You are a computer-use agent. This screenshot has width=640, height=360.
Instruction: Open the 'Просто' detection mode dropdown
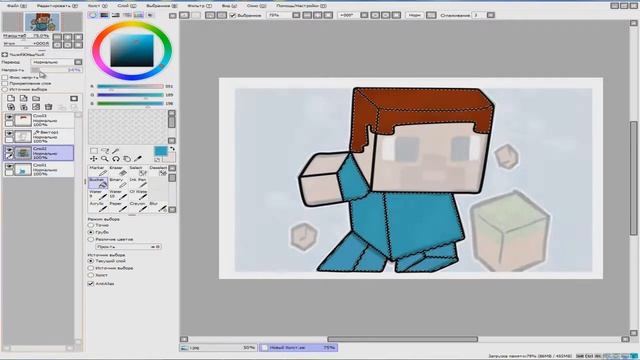pos(128,247)
